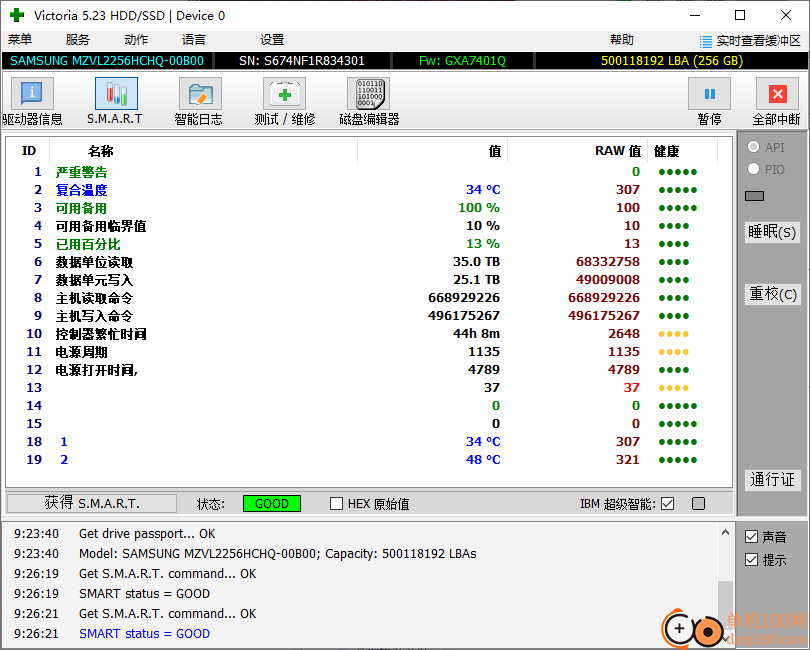Open the 设置 menu
This screenshot has height=650, width=810.
pos(272,40)
